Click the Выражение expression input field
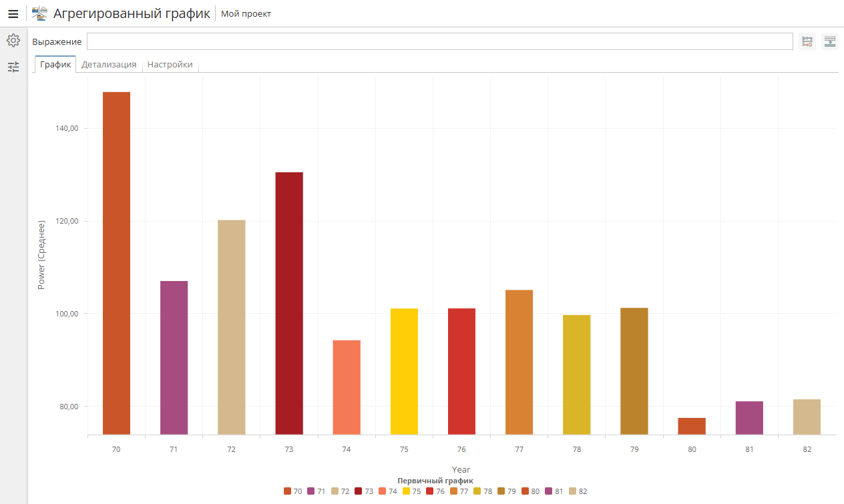Viewport: 844px width, 504px height. (x=441, y=41)
